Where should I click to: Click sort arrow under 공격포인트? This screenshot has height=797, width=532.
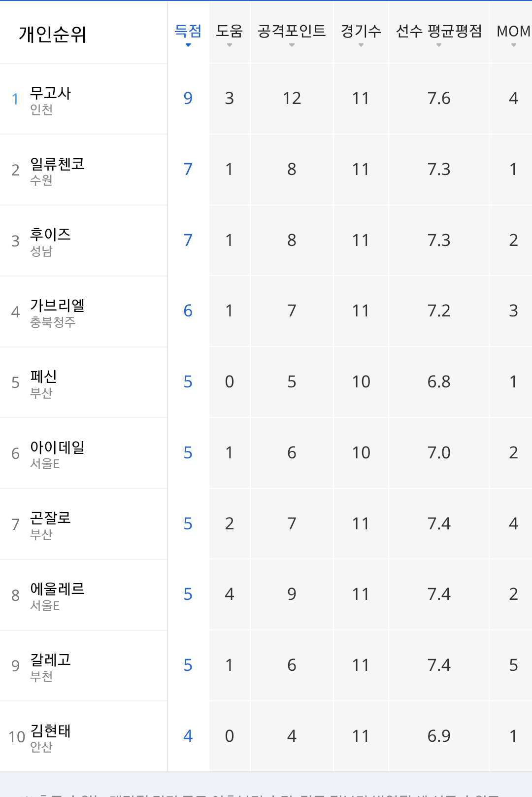292,45
